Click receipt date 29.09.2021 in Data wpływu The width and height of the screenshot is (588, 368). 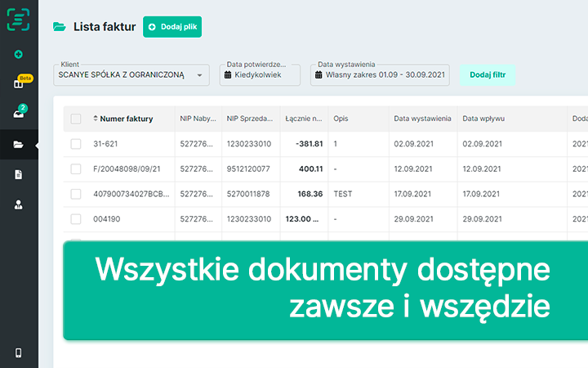tap(483, 219)
